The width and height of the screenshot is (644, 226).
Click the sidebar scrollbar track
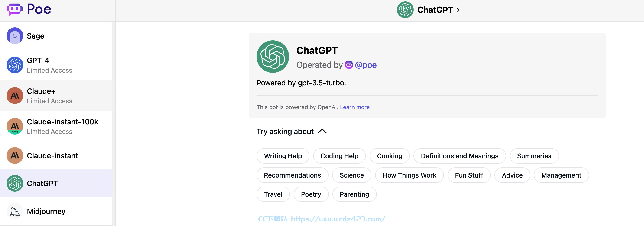click(x=114, y=124)
